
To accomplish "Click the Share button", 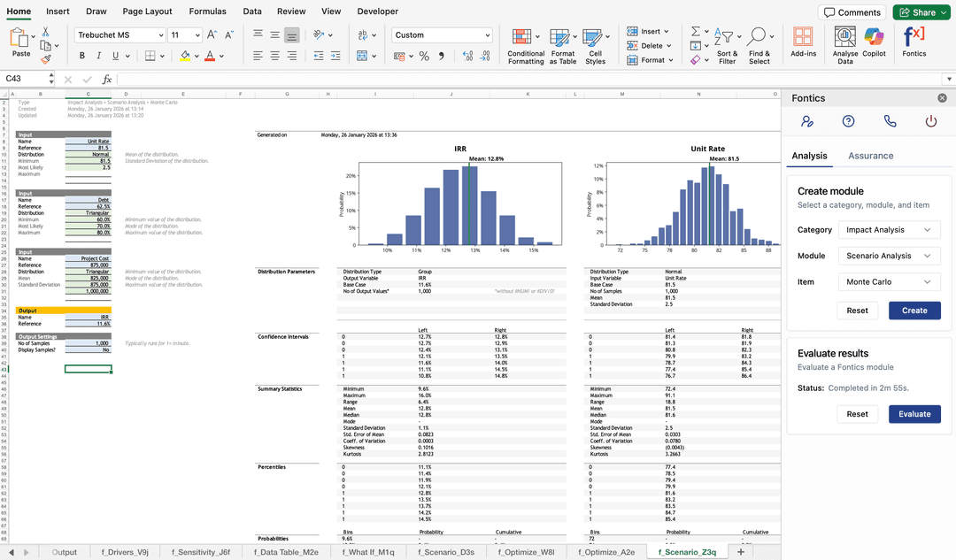I will 921,12.
